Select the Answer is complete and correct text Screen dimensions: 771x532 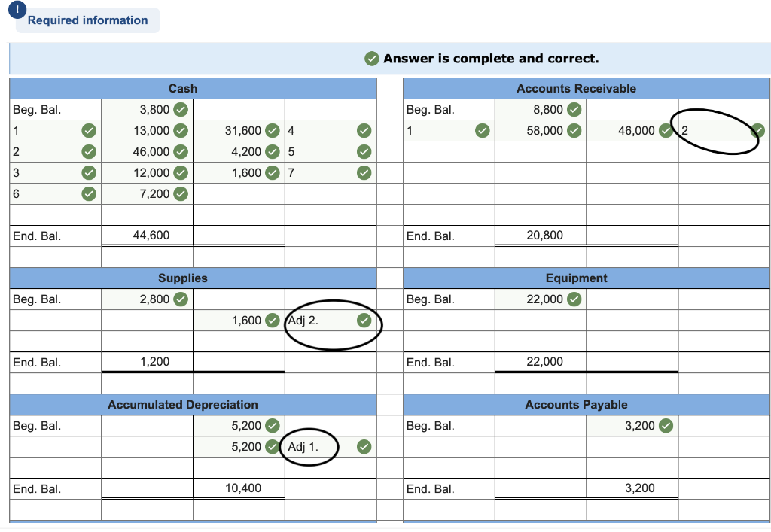click(491, 59)
